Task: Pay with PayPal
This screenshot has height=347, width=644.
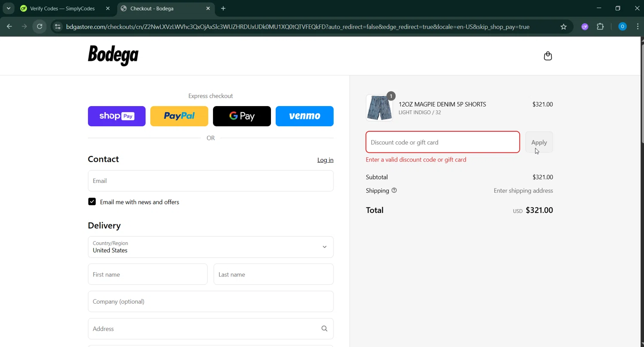Action: [179, 116]
